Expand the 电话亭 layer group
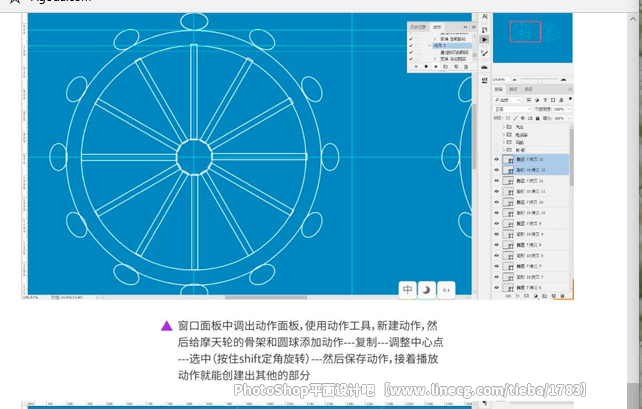Screen dimensions: 642x409 coord(504,135)
